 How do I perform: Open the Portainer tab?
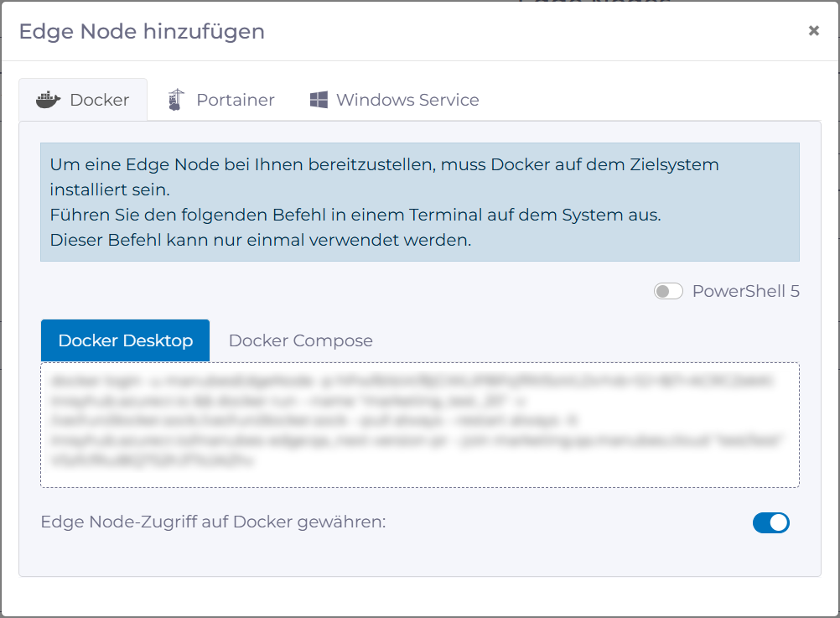[x=221, y=100]
